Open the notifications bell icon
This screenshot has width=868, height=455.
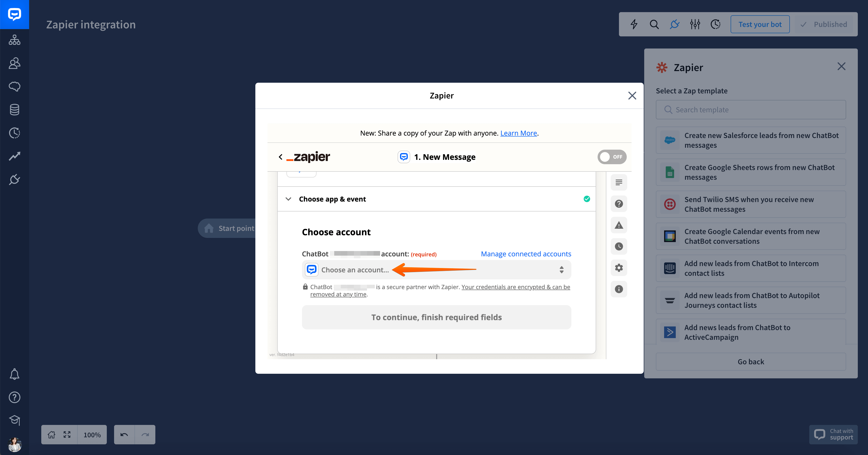[x=15, y=374]
